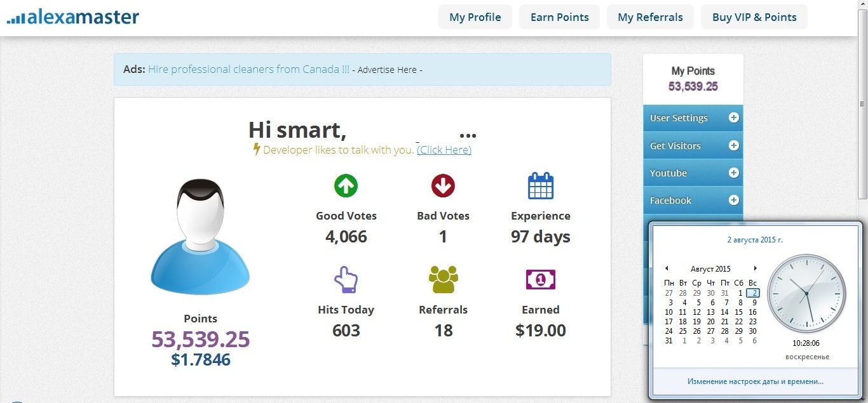Open the My Profile menu
868x403 pixels.
pos(475,17)
